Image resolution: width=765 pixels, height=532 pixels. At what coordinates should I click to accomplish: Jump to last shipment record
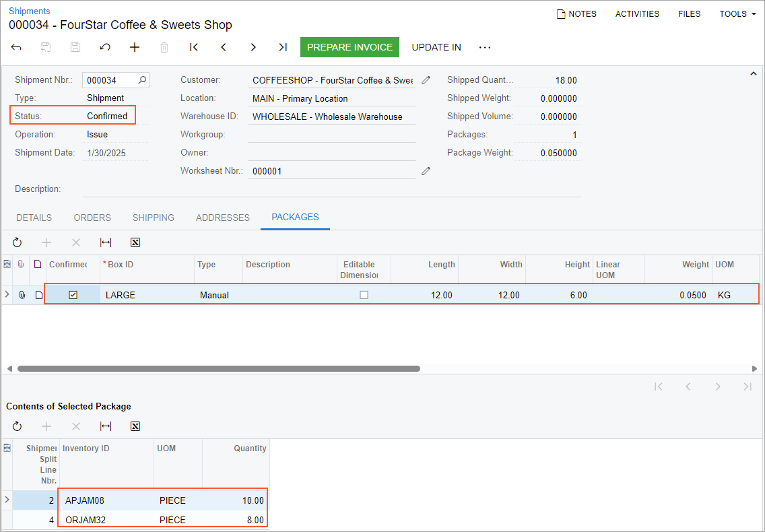click(x=283, y=47)
